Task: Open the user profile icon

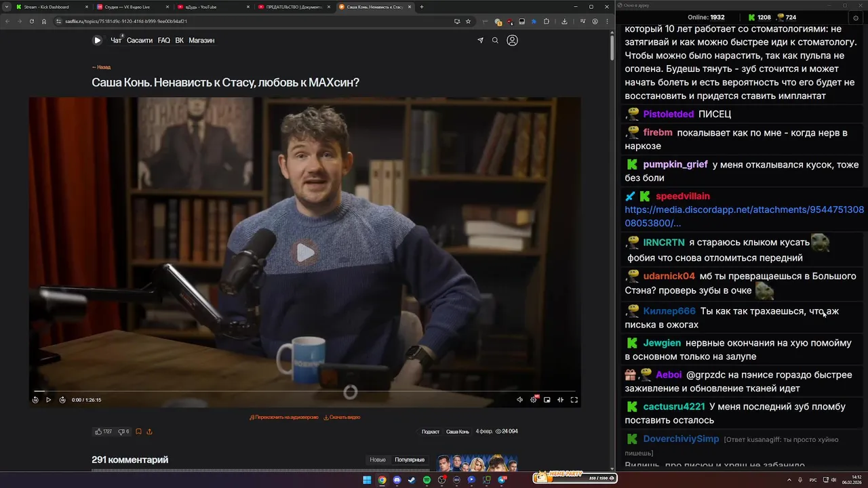Action: click(512, 41)
